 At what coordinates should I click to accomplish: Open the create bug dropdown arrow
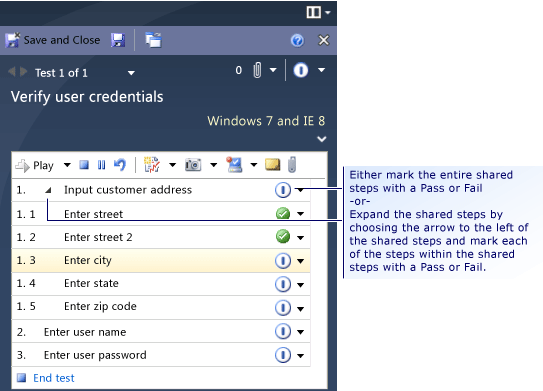(x=172, y=165)
